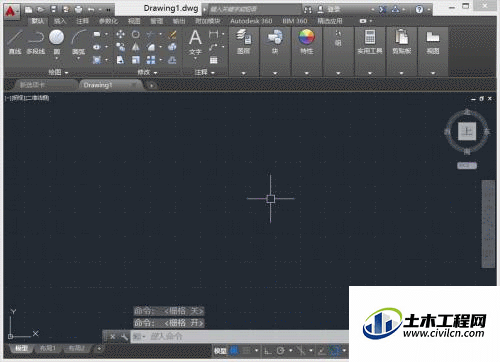Toggle ortho mode in status bar
The height and width of the screenshot is (362, 500).
(x=268, y=351)
